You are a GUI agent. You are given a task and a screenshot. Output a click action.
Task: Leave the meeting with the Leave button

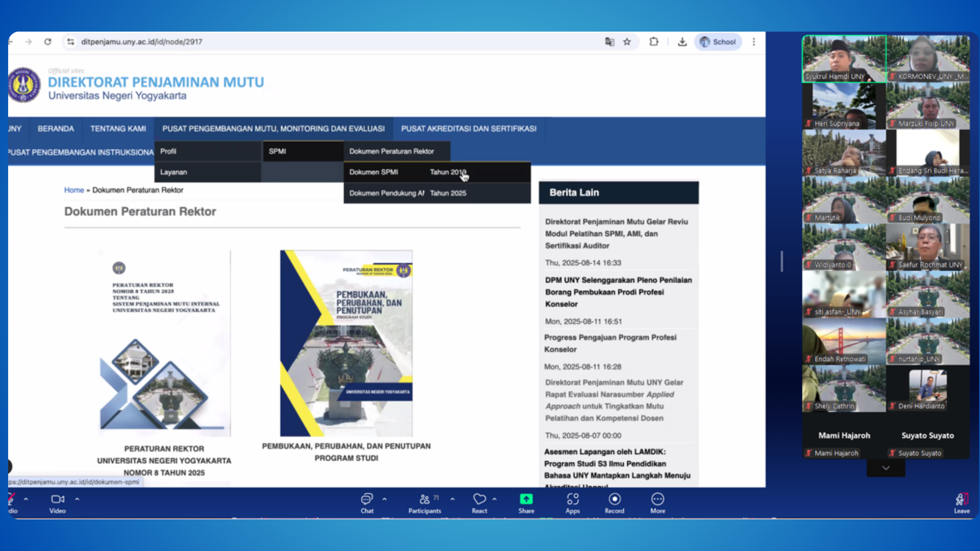pyautogui.click(x=962, y=503)
